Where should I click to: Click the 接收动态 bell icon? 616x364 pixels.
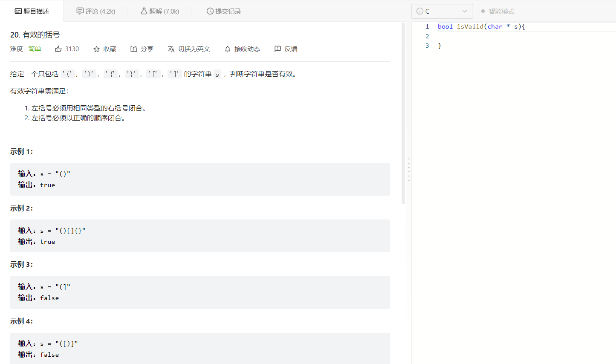228,49
